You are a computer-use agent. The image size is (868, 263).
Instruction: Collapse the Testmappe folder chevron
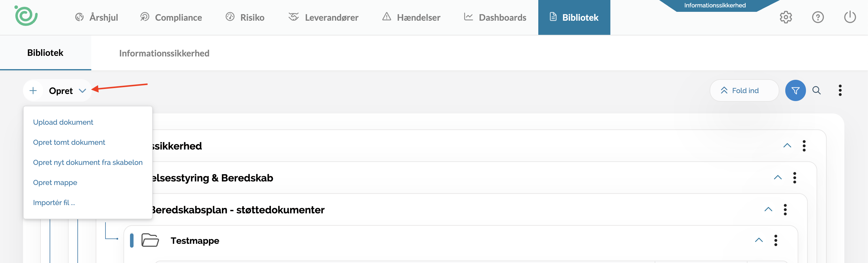coord(759,240)
